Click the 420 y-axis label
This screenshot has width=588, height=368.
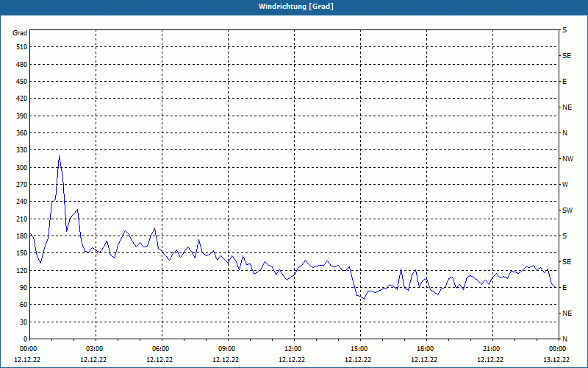tap(22, 99)
